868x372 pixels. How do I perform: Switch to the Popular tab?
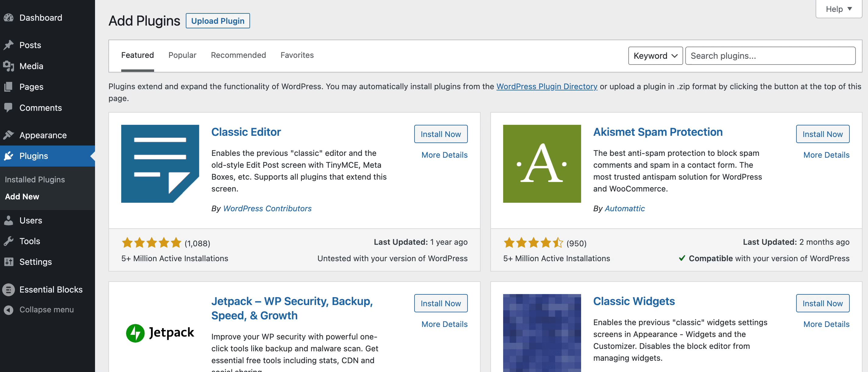(x=182, y=55)
